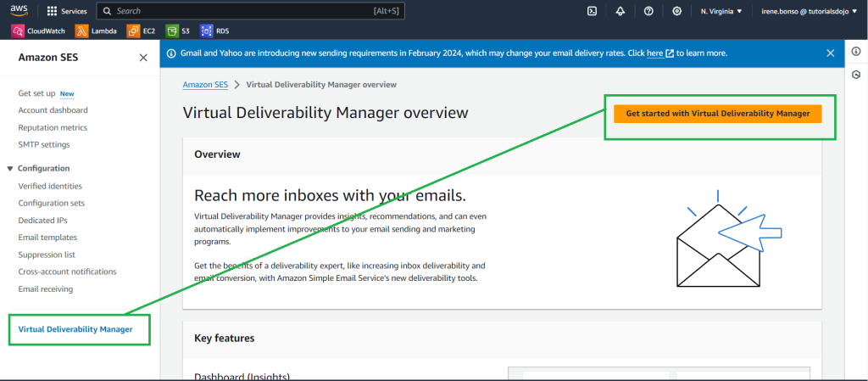Dismiss the Gmail and Yahoo banner
This screenshot has height=381, width=868.
pyautogui.click(x=831, y=53)
